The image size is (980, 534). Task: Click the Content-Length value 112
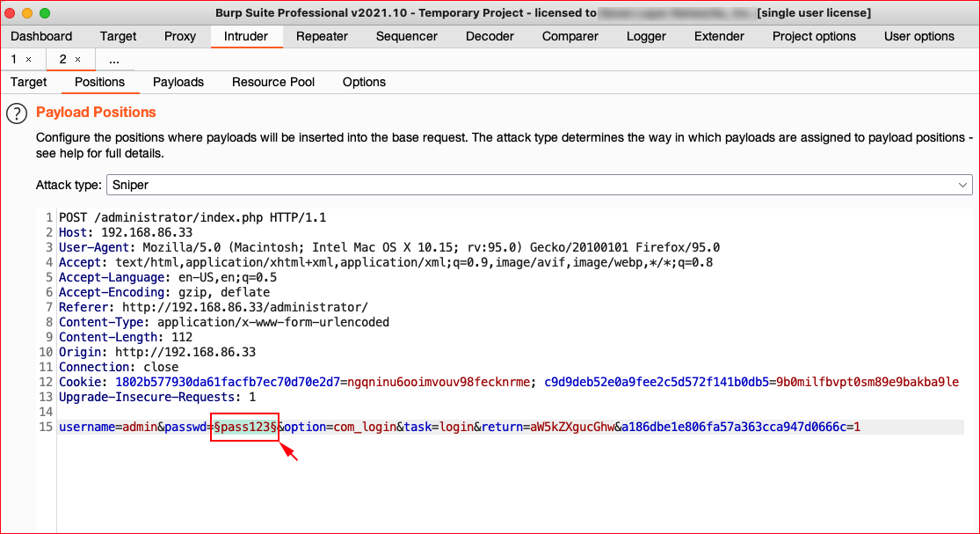pos(182,338)
